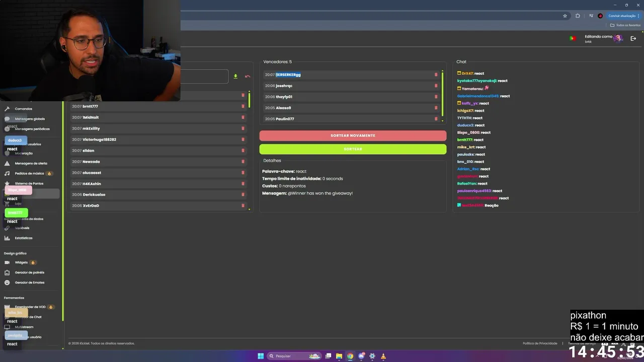Open Sistema de Pontos in sidebar

[x=29, y=184]
